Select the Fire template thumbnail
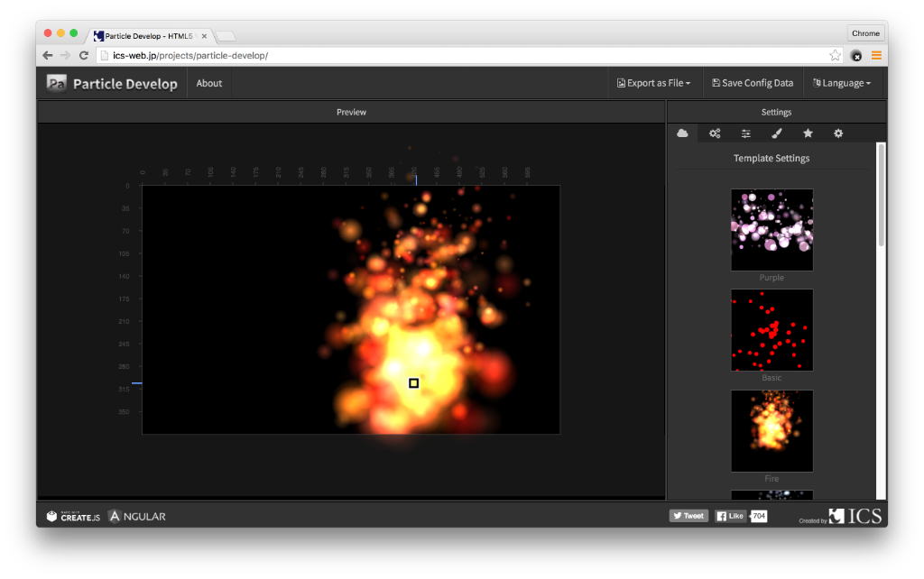 [772, 430]
